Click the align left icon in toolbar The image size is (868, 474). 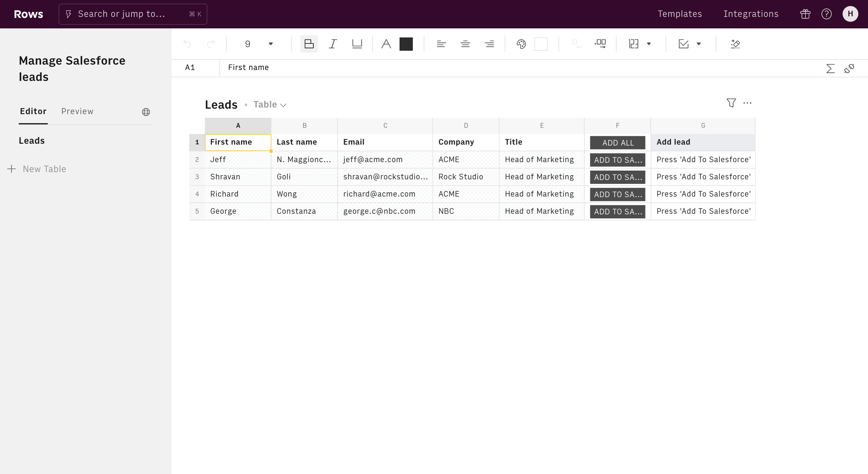[441, 44]
